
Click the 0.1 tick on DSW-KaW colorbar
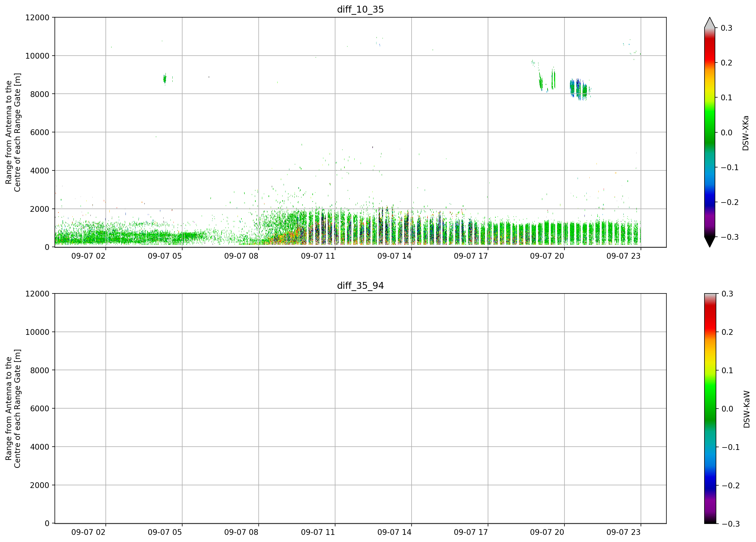[x=727, y=370]
